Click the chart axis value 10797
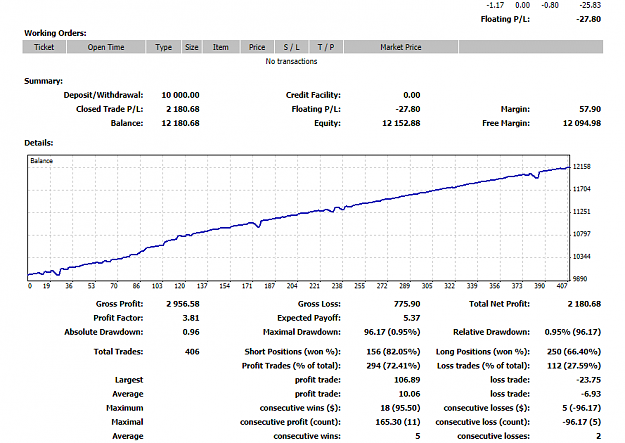This screenshot has width=625, height=443. tap(582, 234)
